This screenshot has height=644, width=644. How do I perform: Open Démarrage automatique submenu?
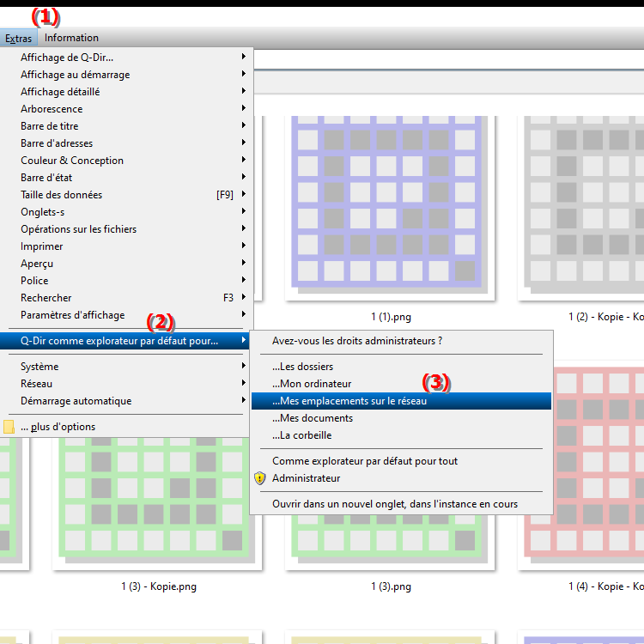pyautogui.click(x=125, y=401)
